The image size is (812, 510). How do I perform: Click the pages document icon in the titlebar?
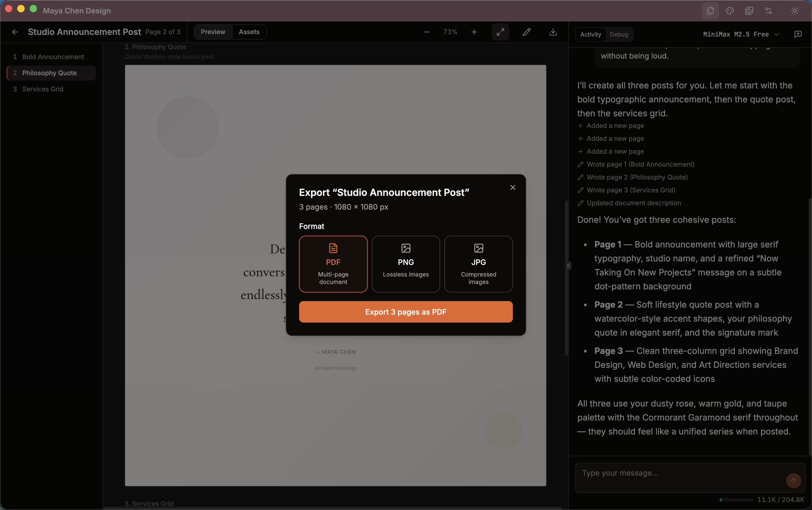pos(710,10)
